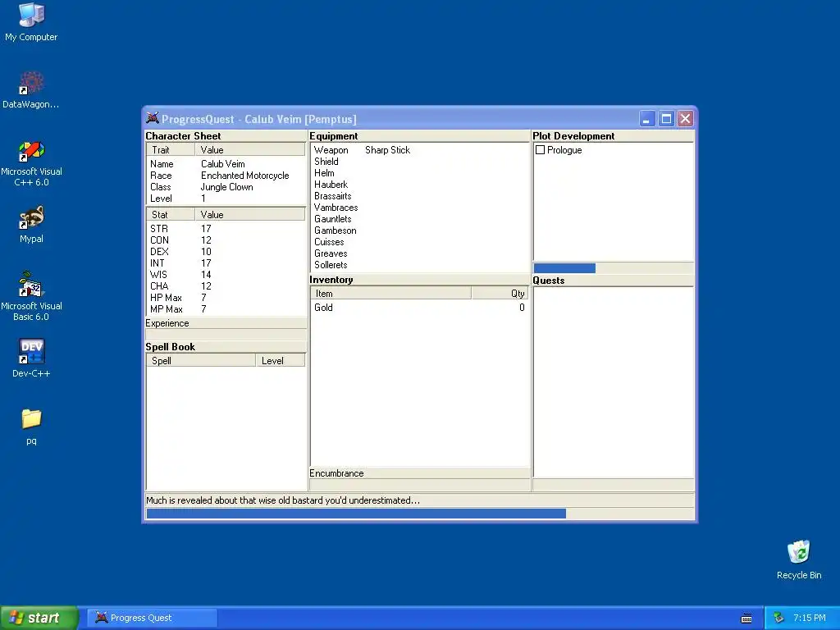The width and height of the screenshot is (840, 630).
Task: Select the Mypal browser desktop icon
Action: [31, 225]
